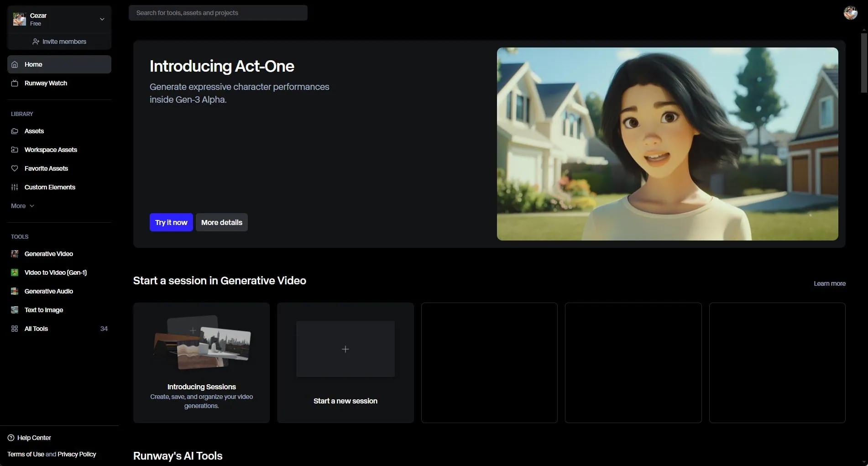Screen dimensions: 868x466
Task: Click the Free plan label under Cezar
Action: 36,24
